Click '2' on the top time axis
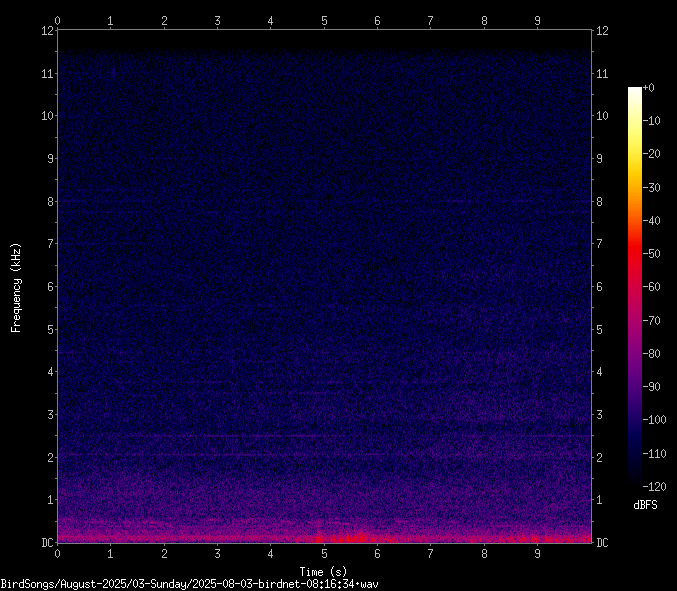 (x=164, y=21)
